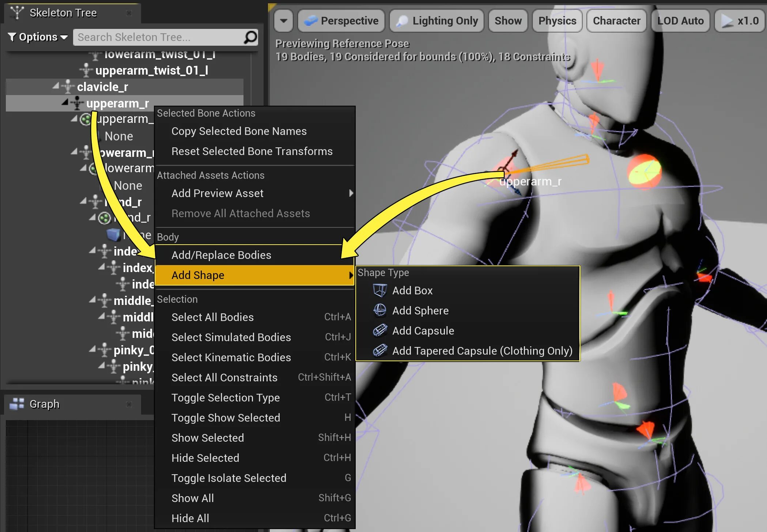Toggle Perspective view mode

pos(341,21)
